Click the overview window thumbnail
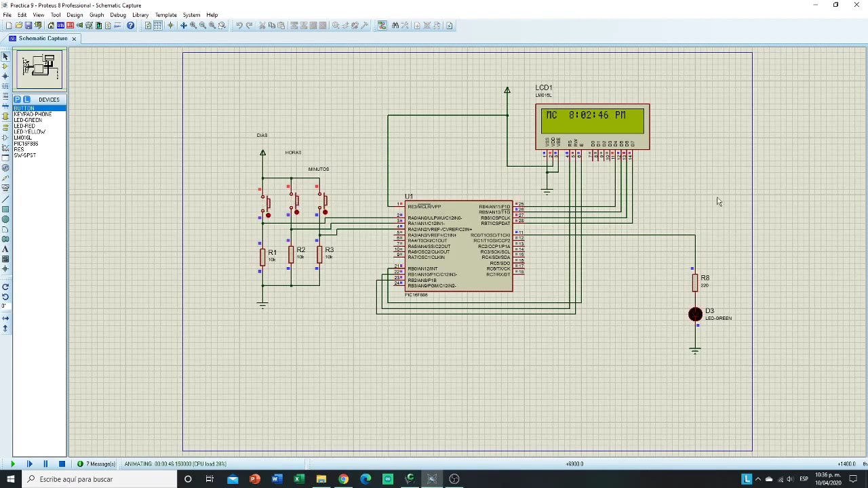The width and height of the screenshot is (868, 488). coord(39,69)
